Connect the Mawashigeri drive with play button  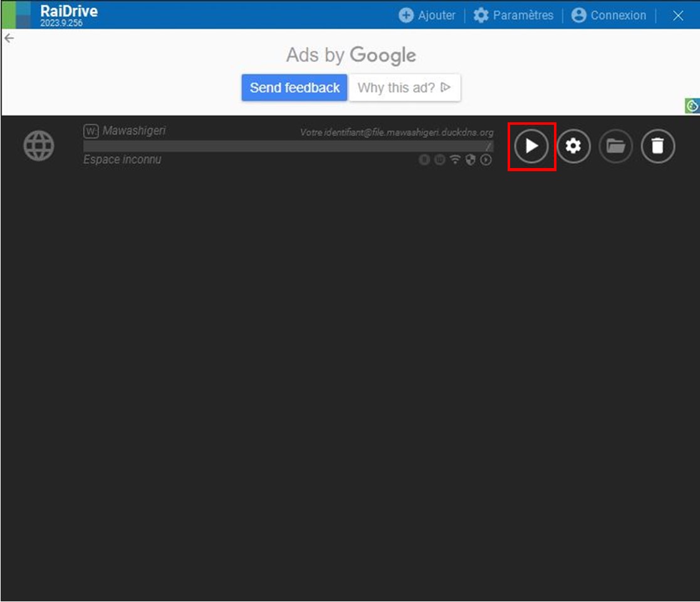(x=531, y=146)
